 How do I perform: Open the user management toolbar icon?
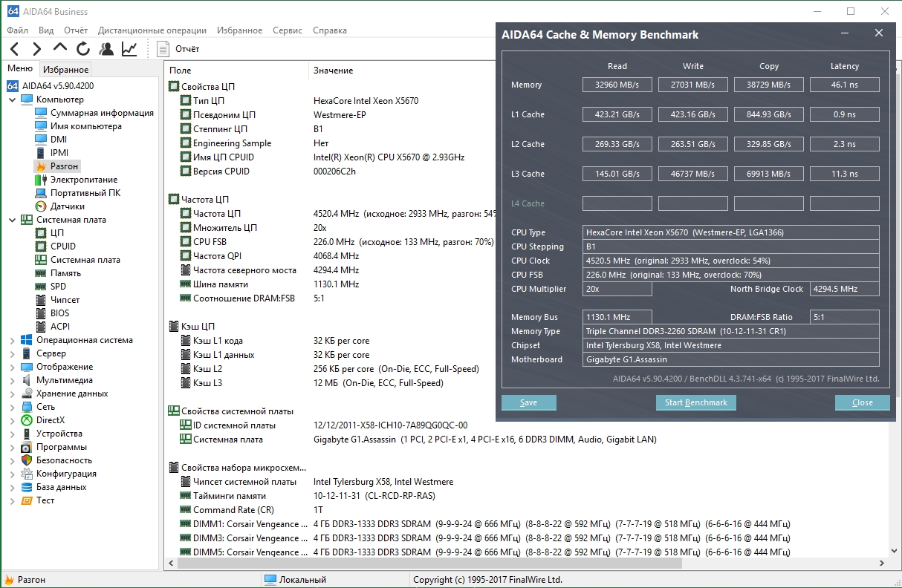coord(106,49)
